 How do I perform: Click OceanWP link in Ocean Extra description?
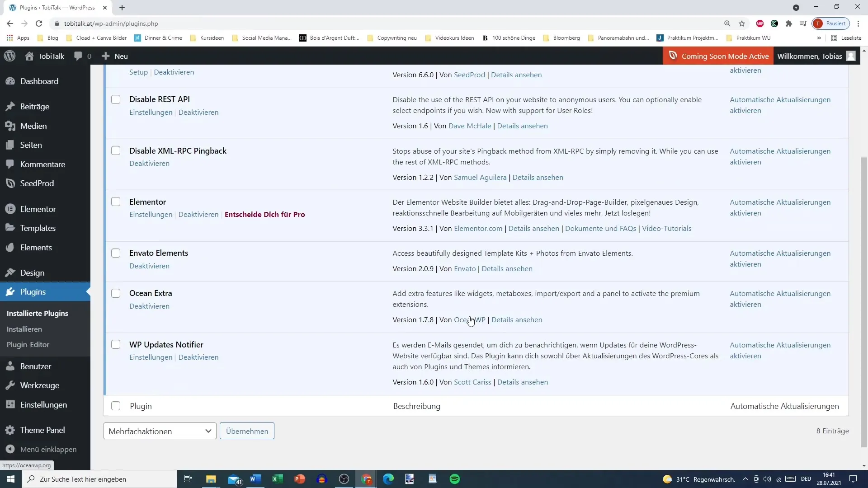(470, 320)
